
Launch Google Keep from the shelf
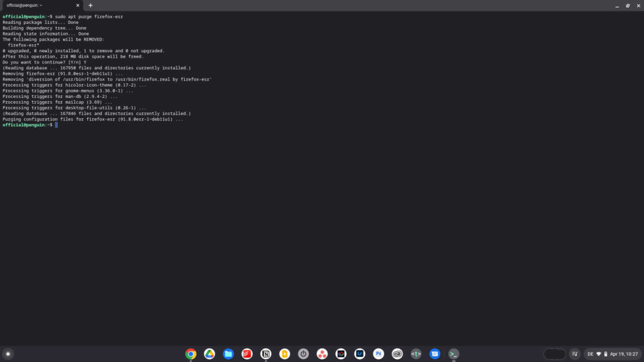[x=284, y=354]
